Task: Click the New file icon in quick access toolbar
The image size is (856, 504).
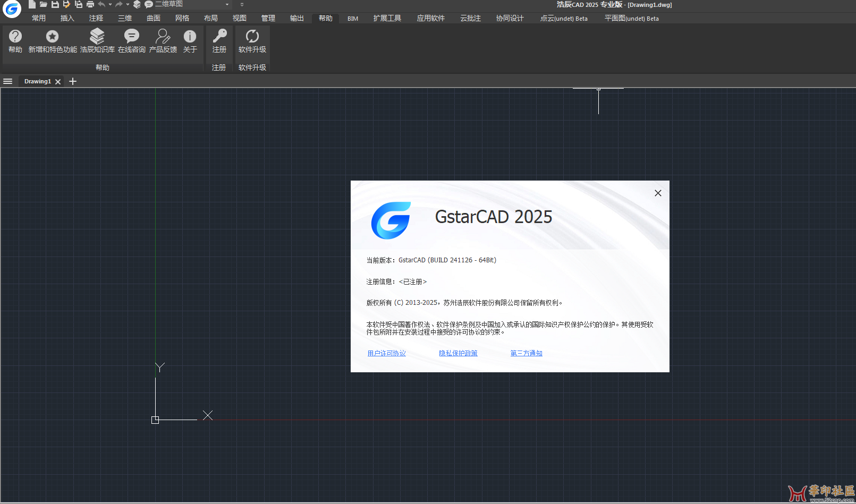Action: pyautogui.click(x=32, y=4)
